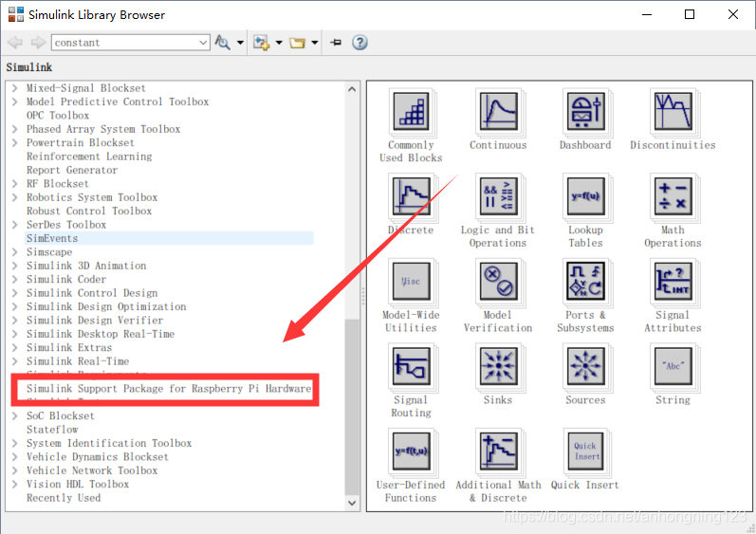Open the Sources block library

[x=585, y=367]
